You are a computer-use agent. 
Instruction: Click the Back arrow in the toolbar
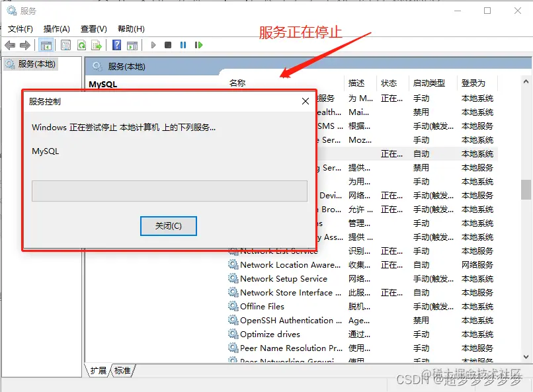coord(10,45)
